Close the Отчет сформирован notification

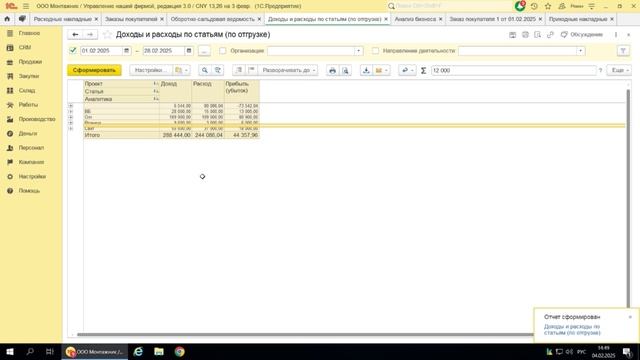630,317
